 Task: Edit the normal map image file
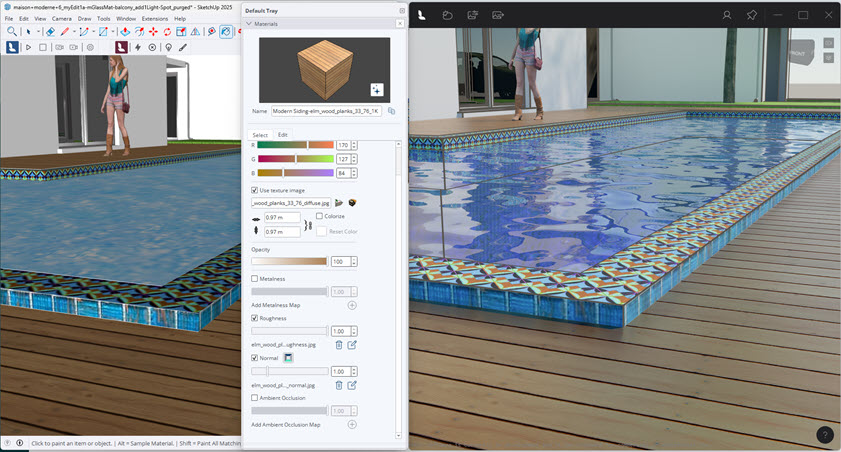[x=352, y=385]
